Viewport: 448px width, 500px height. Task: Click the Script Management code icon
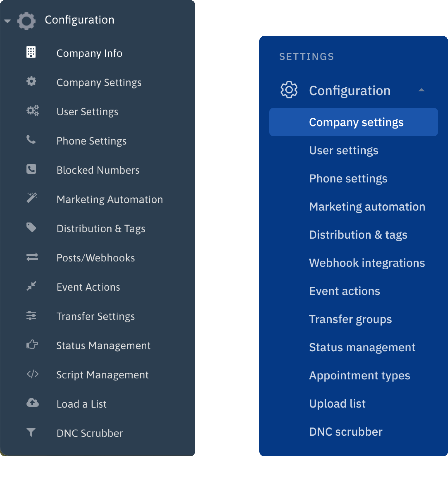pyautogui.click(x=32, y=374)
